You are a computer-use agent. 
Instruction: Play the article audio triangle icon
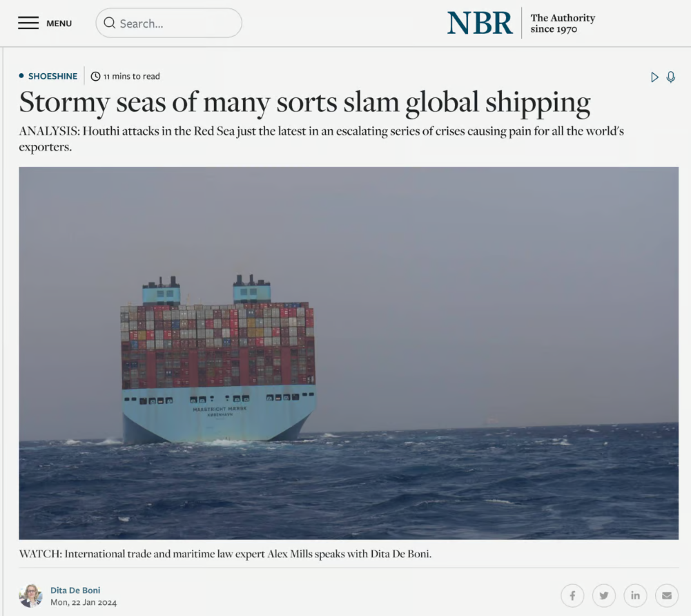pyautogui.click(x=654, y=77)
